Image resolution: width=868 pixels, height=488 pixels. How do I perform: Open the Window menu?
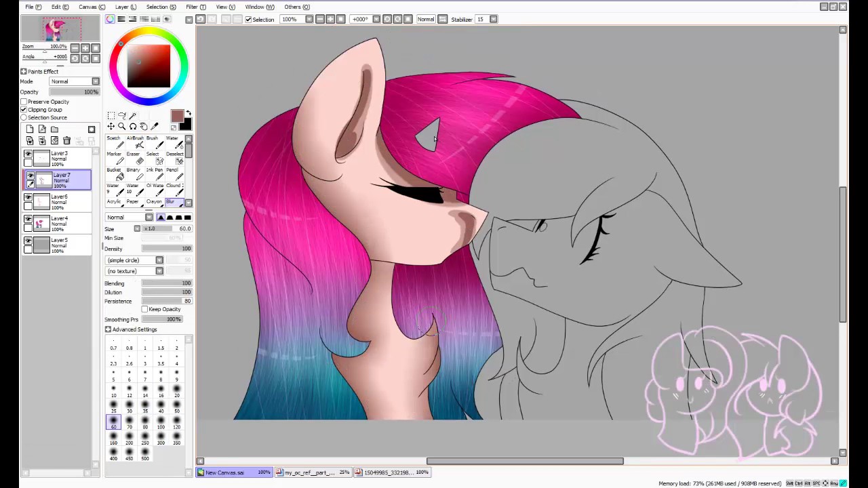pos(260,7)
